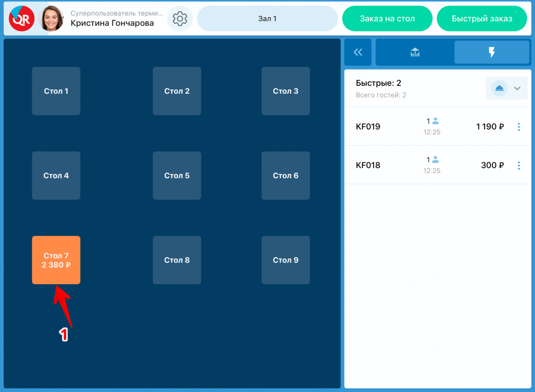Open order KF019
Image resolution: width=535 pixels, height=392 pixels.
(437, 127)
